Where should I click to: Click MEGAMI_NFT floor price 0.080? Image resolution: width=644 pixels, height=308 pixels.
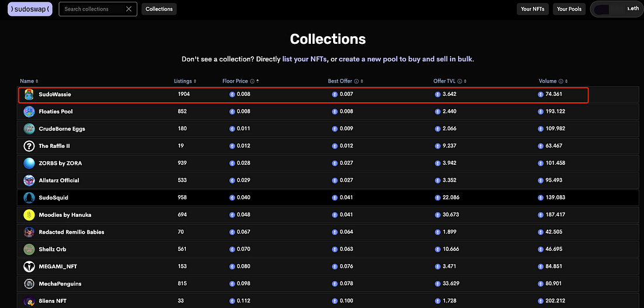tap(244, 267)
